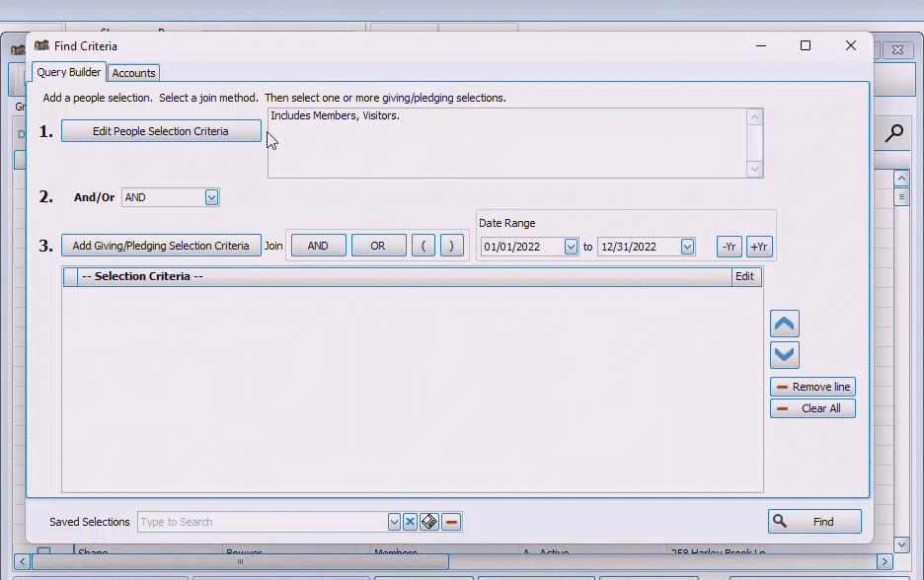Screen dimensions: 924x580
Task: Open the end date 12/31/2022 picker
Action: pyautogui.click(x=687, y=247)
